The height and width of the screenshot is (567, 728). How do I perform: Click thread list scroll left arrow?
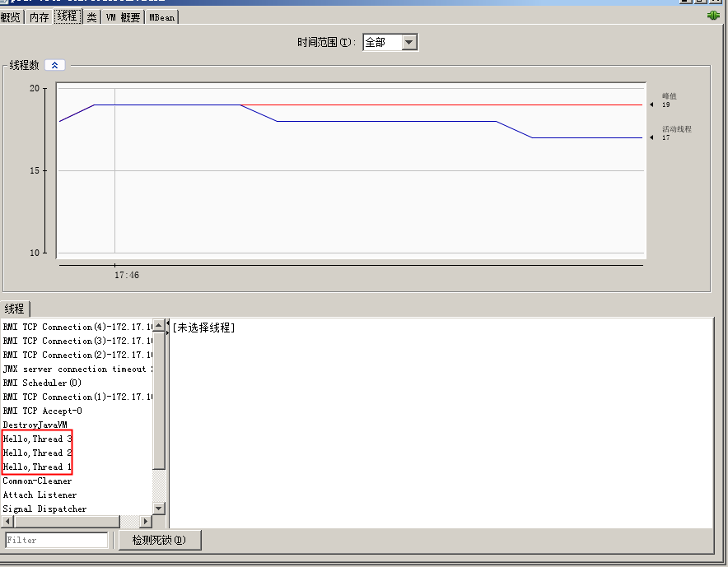coord(7,521)
